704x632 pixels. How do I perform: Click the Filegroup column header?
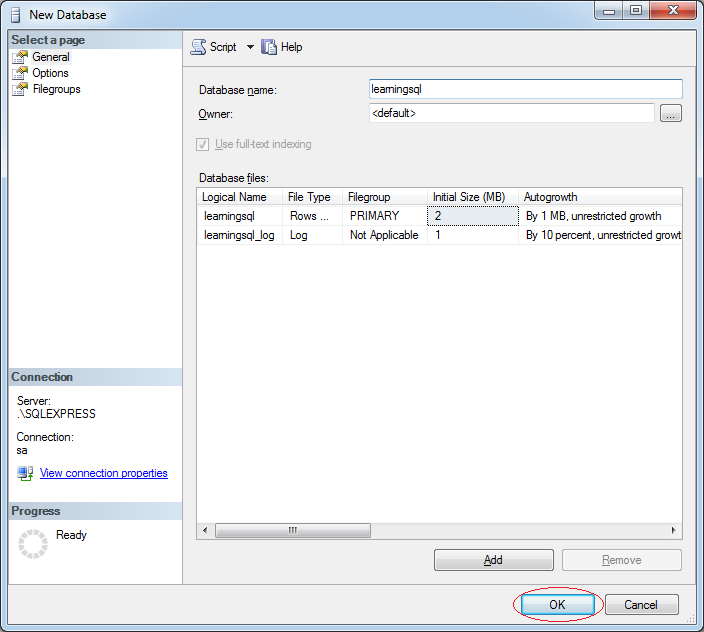[x=385, y=197]
